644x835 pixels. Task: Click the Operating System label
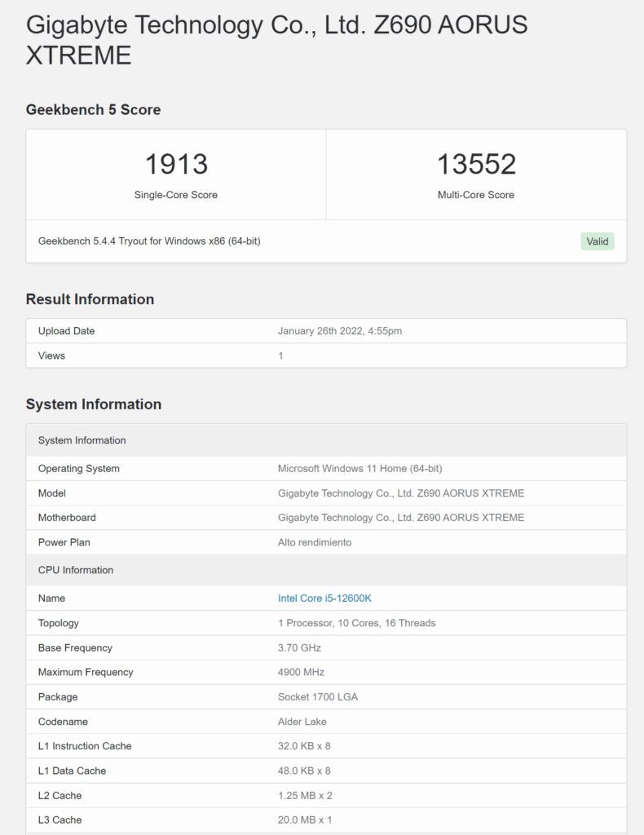click(x=79, y=469)
